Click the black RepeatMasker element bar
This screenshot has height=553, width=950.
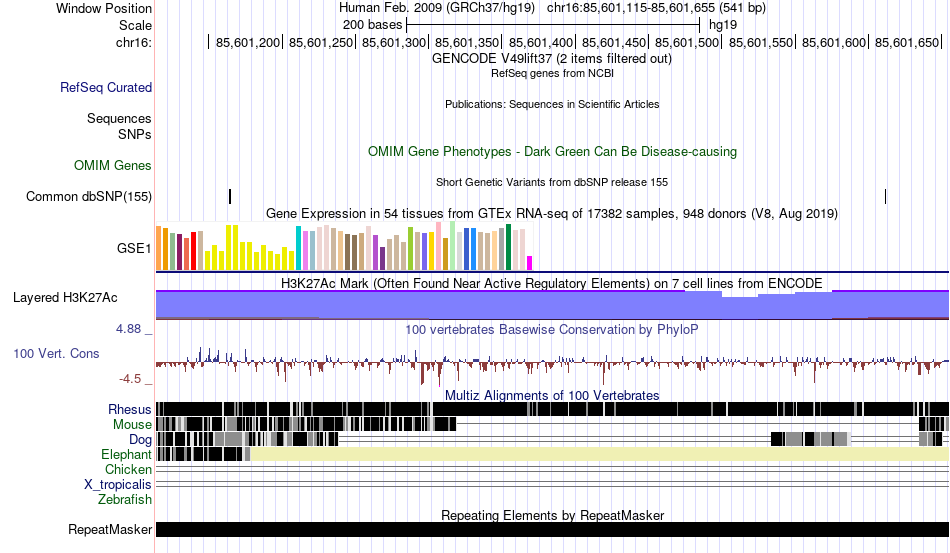(552, 529)
